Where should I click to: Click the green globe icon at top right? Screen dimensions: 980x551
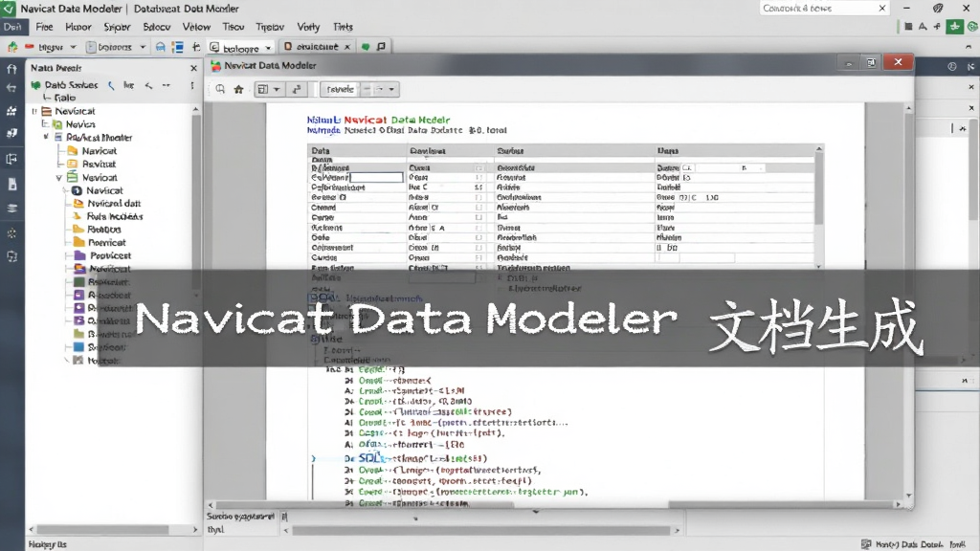tap(972, 26)
